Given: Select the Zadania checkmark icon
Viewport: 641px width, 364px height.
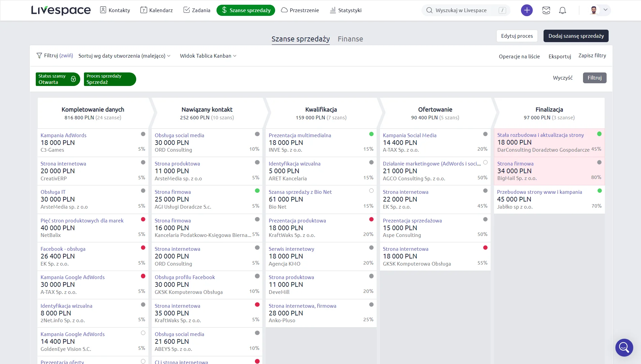Looking at the screenshot, I should click(x=186, y=10).
